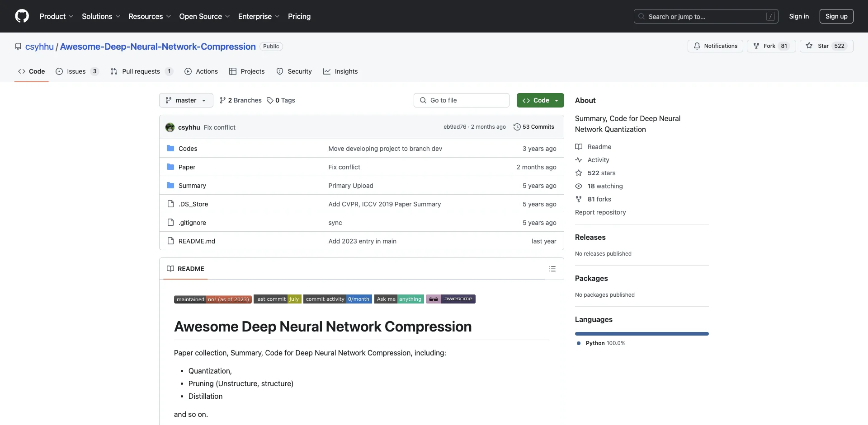View the 2 Branches link

tap(241, 100)
